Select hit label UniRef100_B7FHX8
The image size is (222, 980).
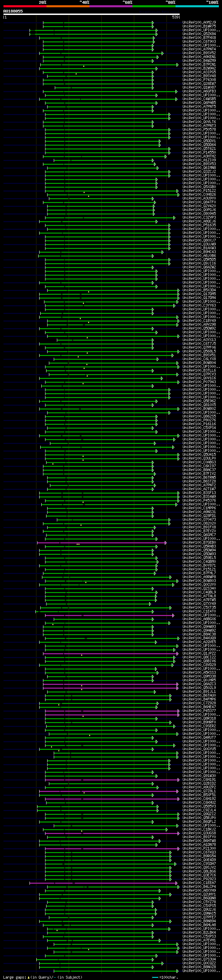(x=199, y=38)
